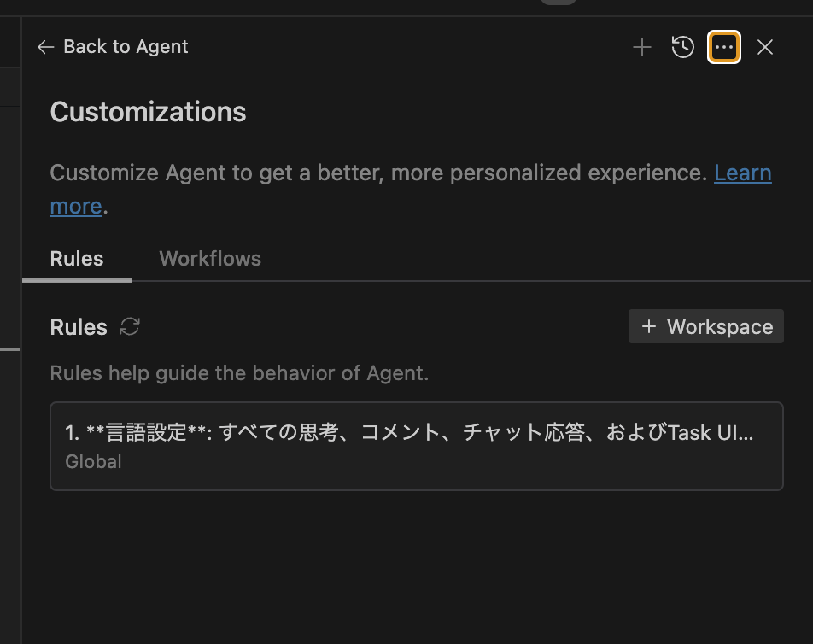Screen dimensions: 813x644
Task: Click the Back to Agent arrow
Action: point(45,47)
